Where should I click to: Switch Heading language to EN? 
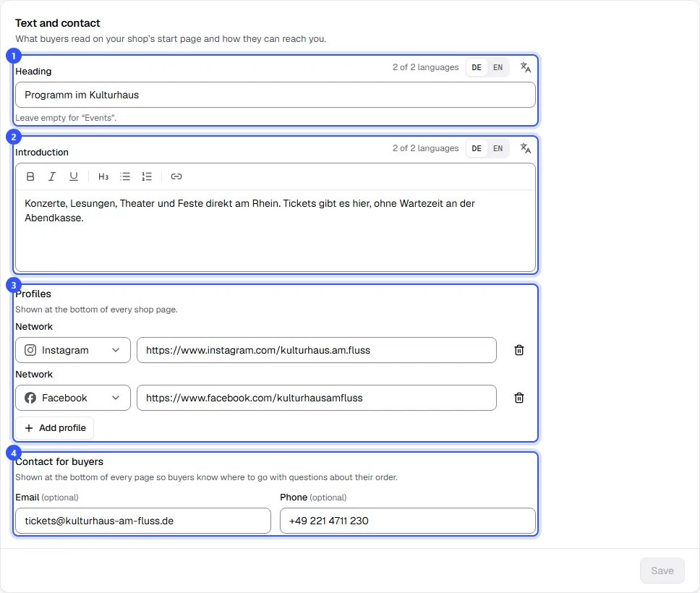(x=498, y=67)
